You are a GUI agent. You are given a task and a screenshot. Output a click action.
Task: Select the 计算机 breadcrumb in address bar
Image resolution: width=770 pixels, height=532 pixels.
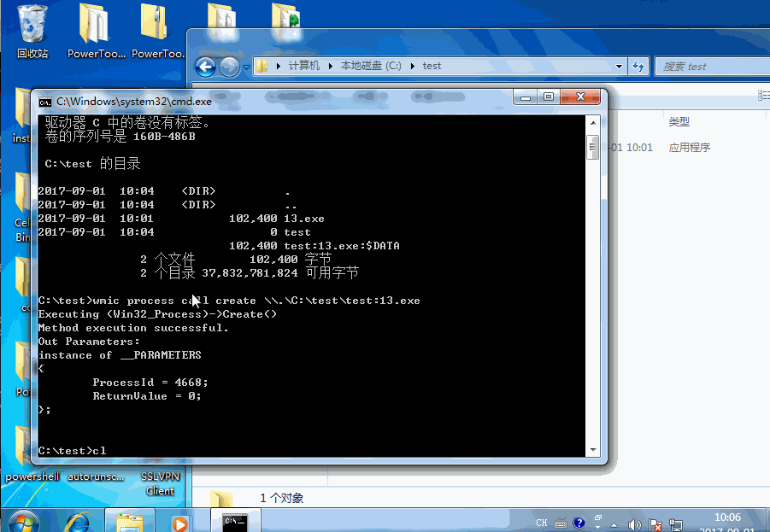[303, 66]
